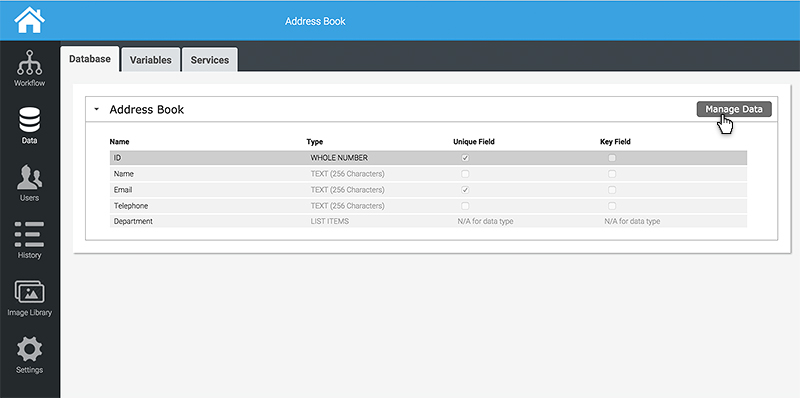The image size is (800, 398).
Task: Toggle Key Field checkbox for Telephone
Action: (x=612, y=206)
